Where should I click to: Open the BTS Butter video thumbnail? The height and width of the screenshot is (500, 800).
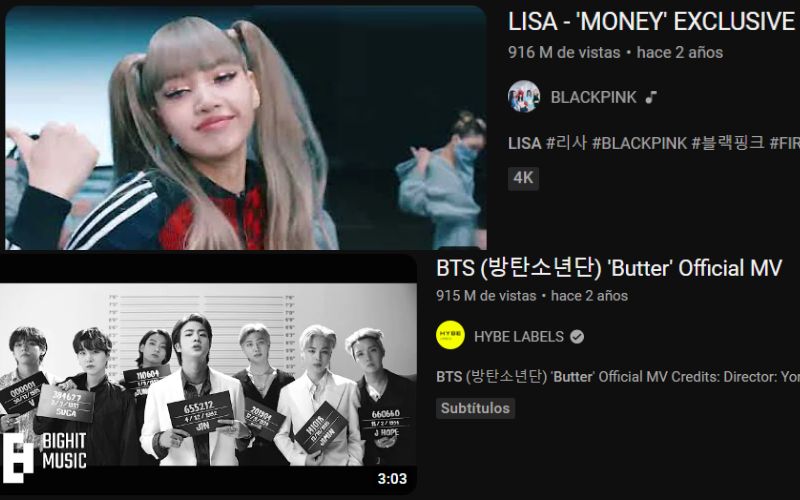point(208,374)
